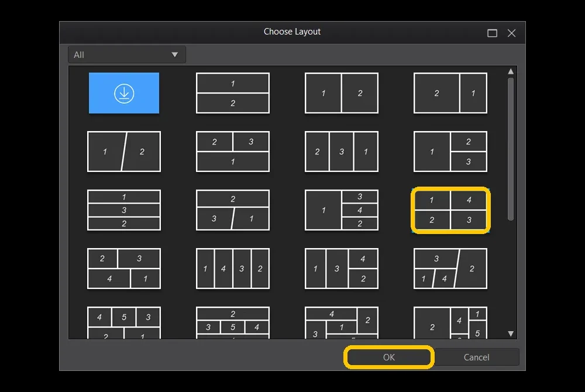
Task: Select the layout with large 2 and 4, 1, 5
Action: coord(450,322)
